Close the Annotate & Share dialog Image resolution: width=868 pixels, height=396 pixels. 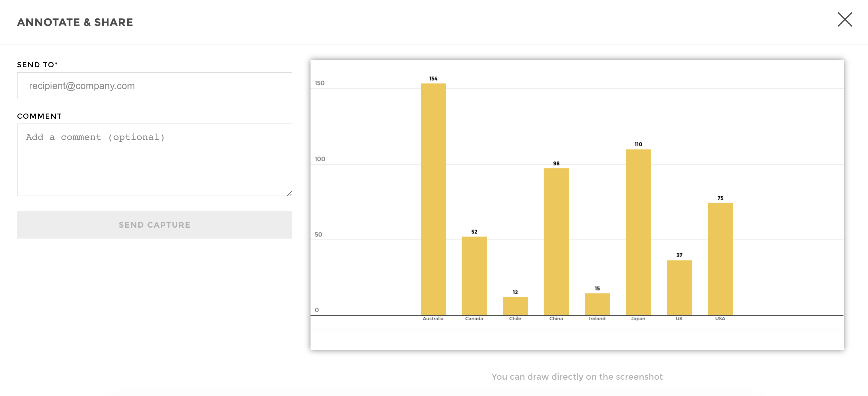[844, 20]
